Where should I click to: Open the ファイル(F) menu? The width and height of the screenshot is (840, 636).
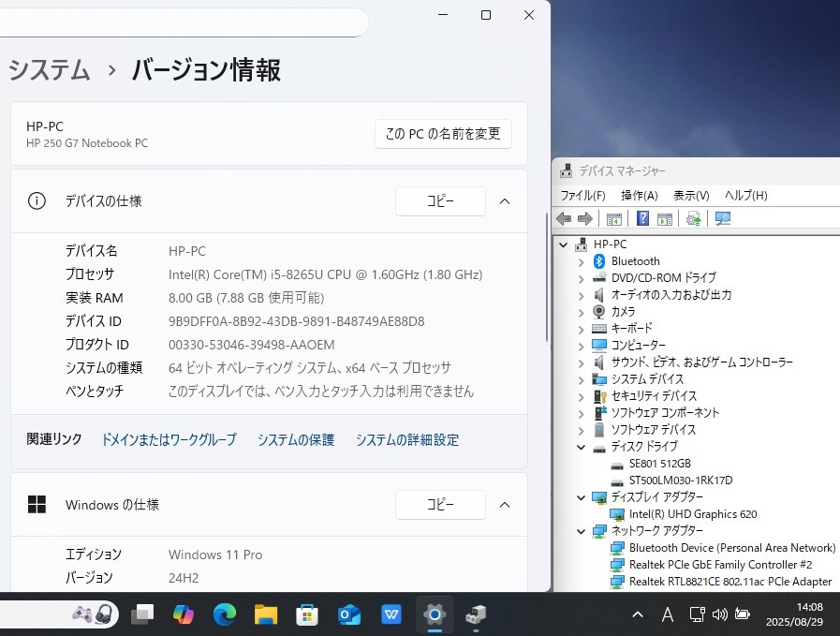tap(582, 195)
